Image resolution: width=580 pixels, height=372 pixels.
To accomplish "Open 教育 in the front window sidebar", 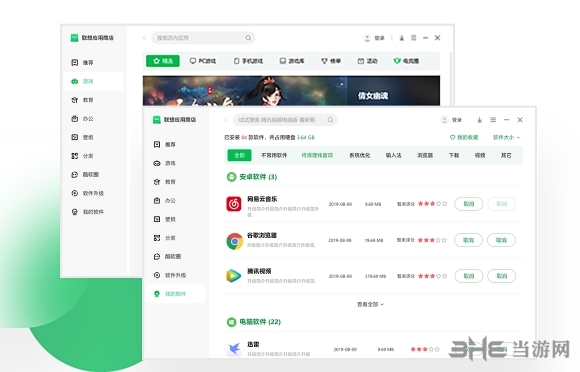I will [x=165, y=182].
